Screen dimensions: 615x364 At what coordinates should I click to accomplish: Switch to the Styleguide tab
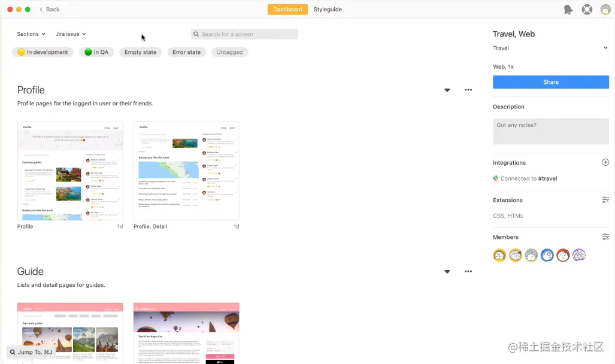coord(328,10)
